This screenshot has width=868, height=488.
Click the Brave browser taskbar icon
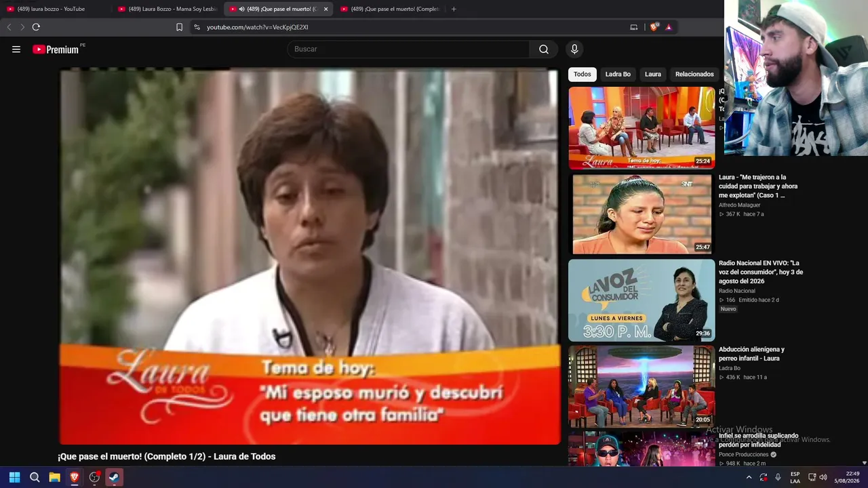click(75, 477)
